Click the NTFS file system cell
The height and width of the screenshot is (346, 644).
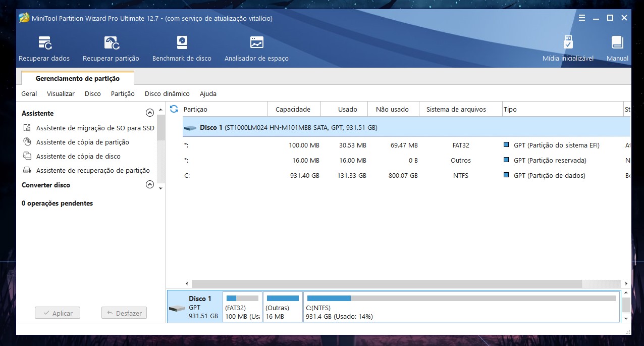tap(461, 176)
